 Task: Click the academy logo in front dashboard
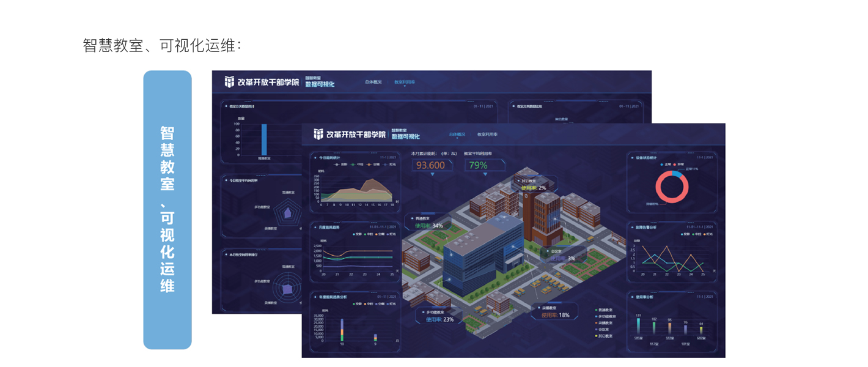click(x=318, y=135)
